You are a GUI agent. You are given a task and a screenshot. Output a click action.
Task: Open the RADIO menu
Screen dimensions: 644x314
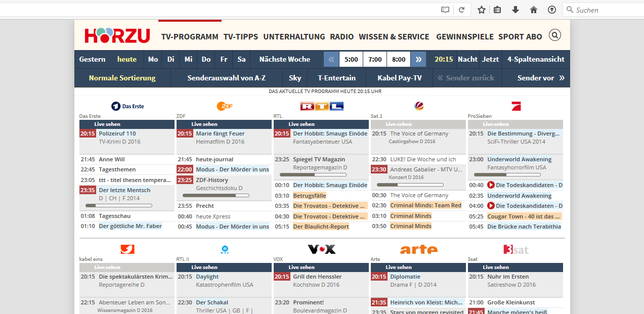click(342, 36)
